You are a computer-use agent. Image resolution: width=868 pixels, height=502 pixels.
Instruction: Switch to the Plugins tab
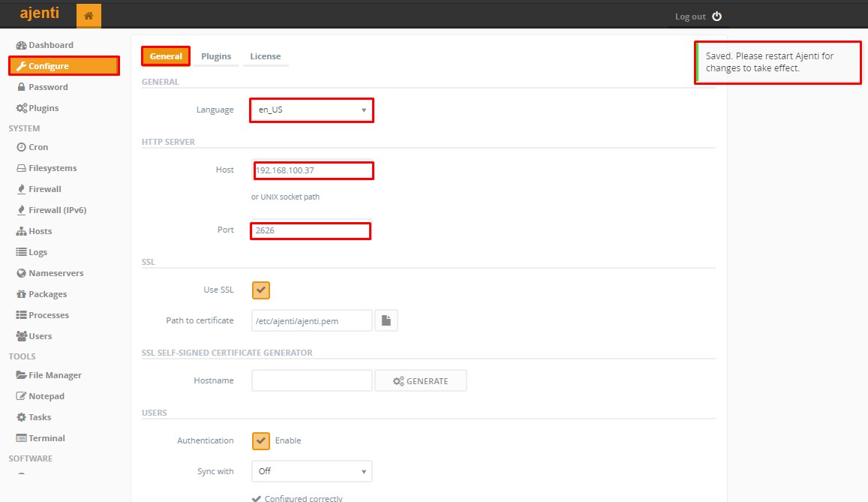coord(216,56)
